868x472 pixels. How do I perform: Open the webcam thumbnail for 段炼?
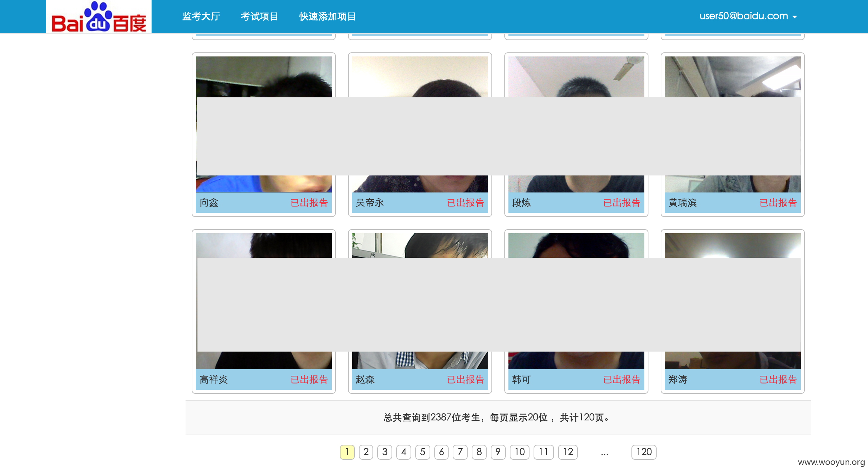[x=576, y=124]
